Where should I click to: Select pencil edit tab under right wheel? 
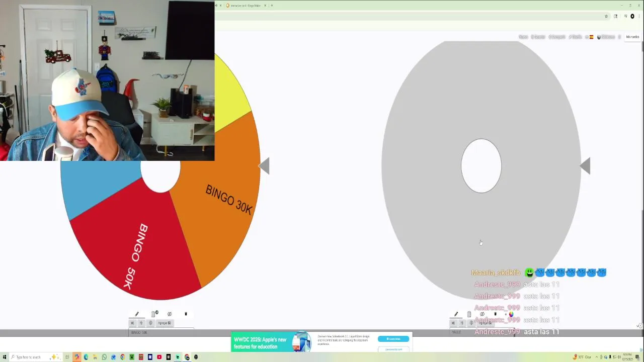coord(456,315)
